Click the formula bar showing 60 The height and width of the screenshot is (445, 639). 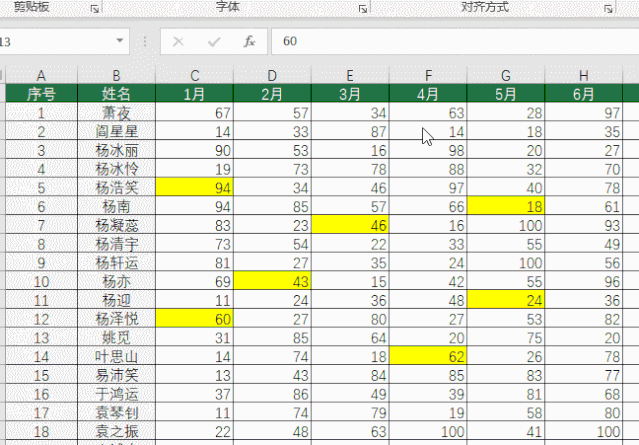(450, 42)
